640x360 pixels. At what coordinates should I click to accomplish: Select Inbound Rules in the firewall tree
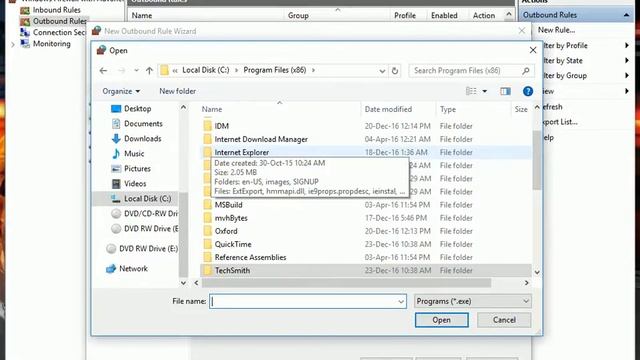point(57,10)
